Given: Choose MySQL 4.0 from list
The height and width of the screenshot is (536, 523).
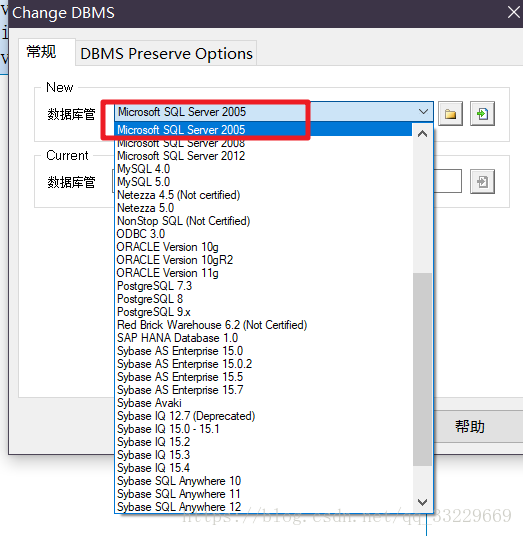Looking at the screenshot, I should pyautogui.click(x=263, y=169).
